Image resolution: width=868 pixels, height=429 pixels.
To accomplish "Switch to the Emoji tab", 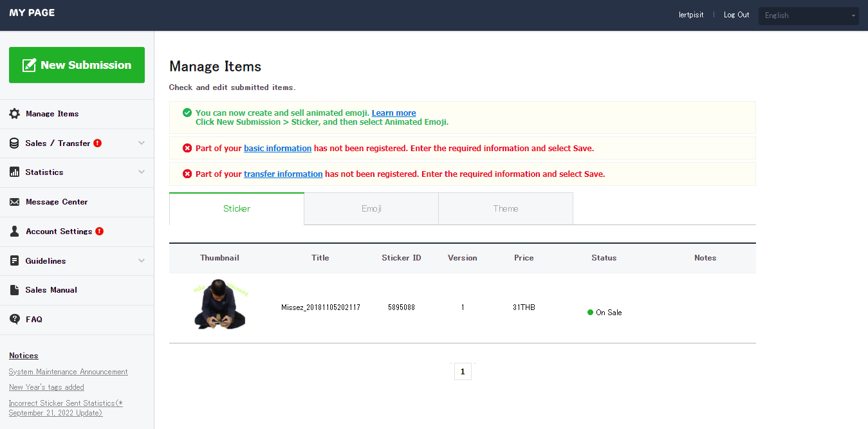I will (x=371, y=208).
